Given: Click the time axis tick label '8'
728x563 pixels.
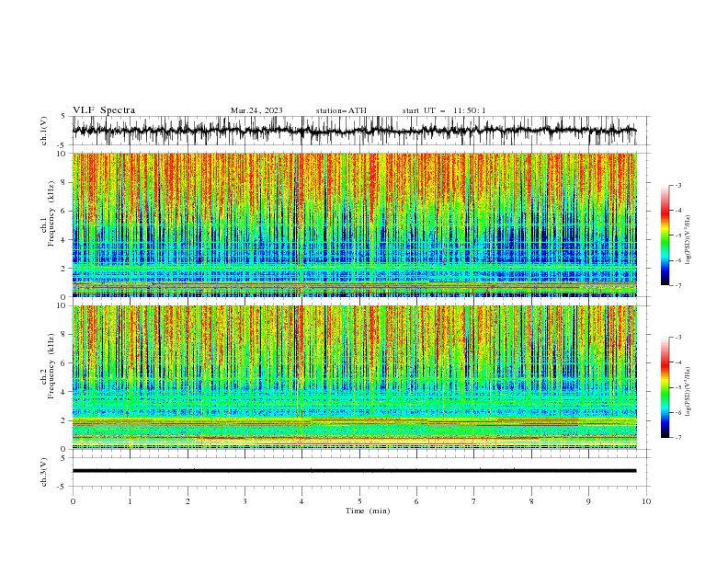Looking at the screenshot, I should [x=531, y=501].
